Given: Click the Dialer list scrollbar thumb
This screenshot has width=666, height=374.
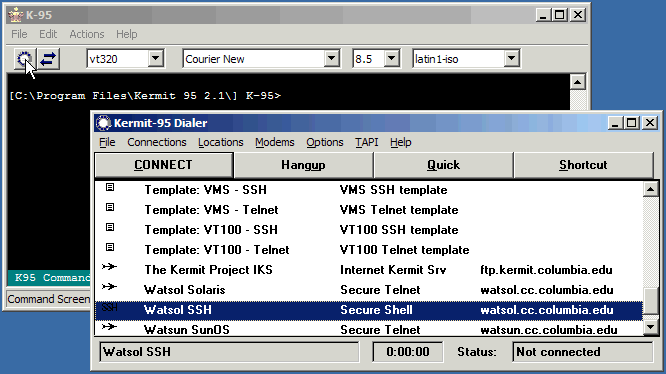Looking at the screenshot, I should tap(651, 301).
